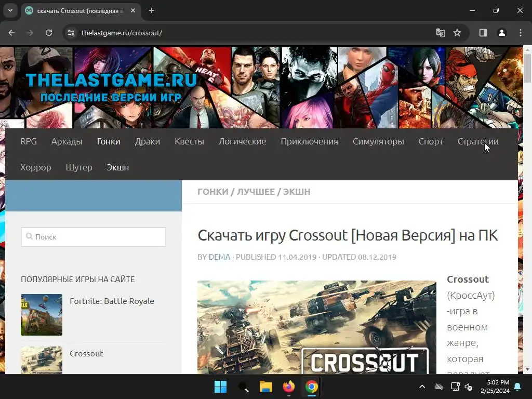Open the Приключения category
The width and height of the screenshot is (532, 399).
[x=310, y=141]
